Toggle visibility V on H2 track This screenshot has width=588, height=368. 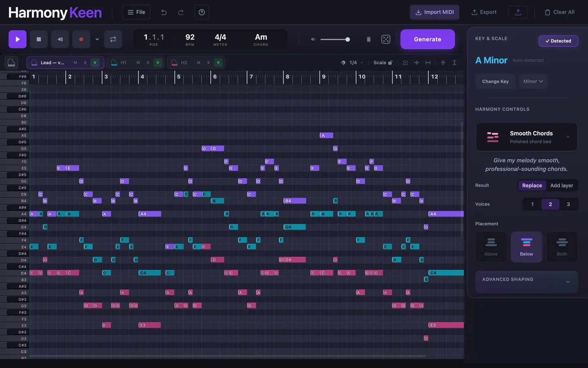(218, 63)
